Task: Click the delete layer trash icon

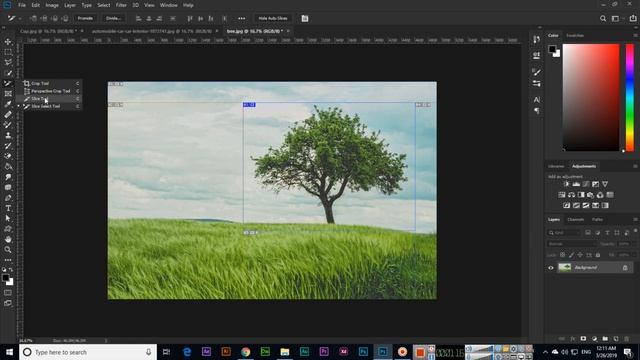Action: click(x=627, y=339)
